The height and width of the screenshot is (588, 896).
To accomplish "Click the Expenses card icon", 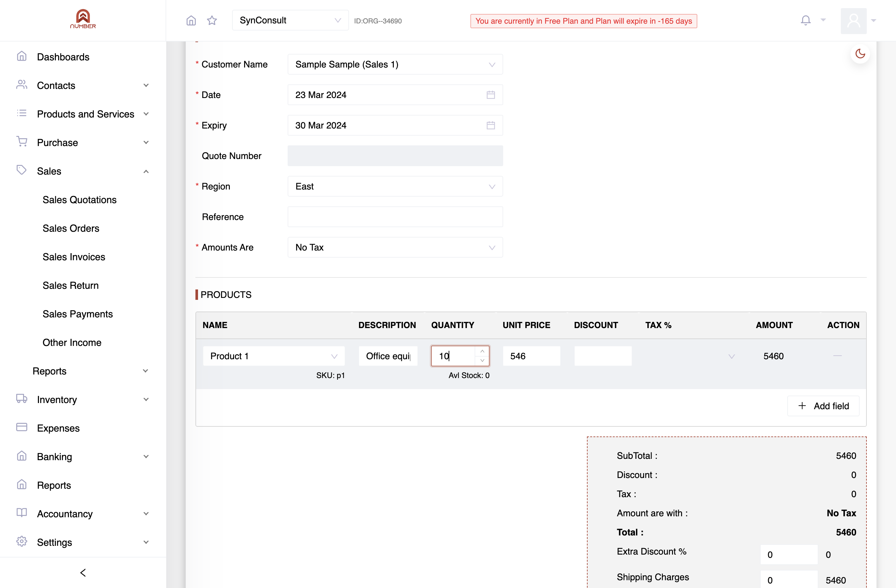I will tap(22, 427).
